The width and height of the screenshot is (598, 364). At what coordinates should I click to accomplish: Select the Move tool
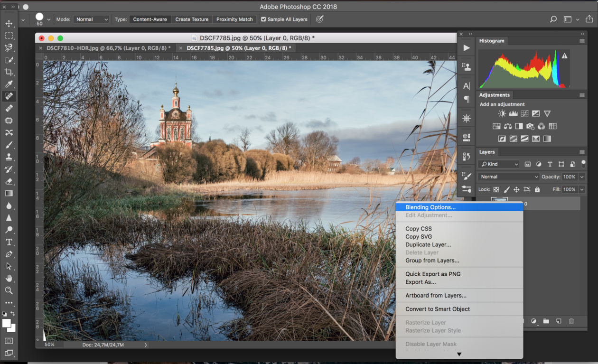pyautogui.click(x=9, y=23)
